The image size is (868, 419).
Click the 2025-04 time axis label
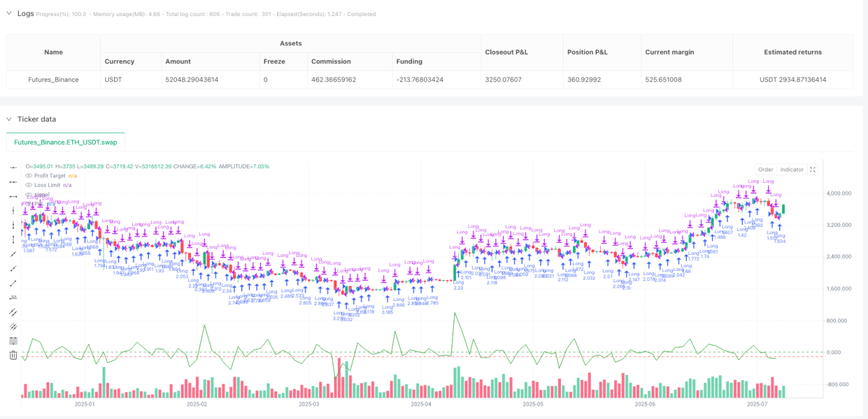pos(421,404)
